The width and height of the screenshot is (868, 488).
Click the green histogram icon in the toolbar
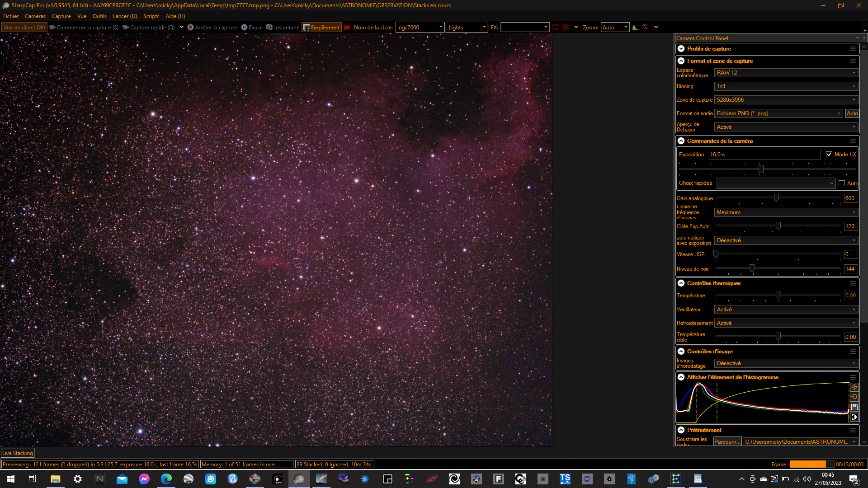point(635,28)
